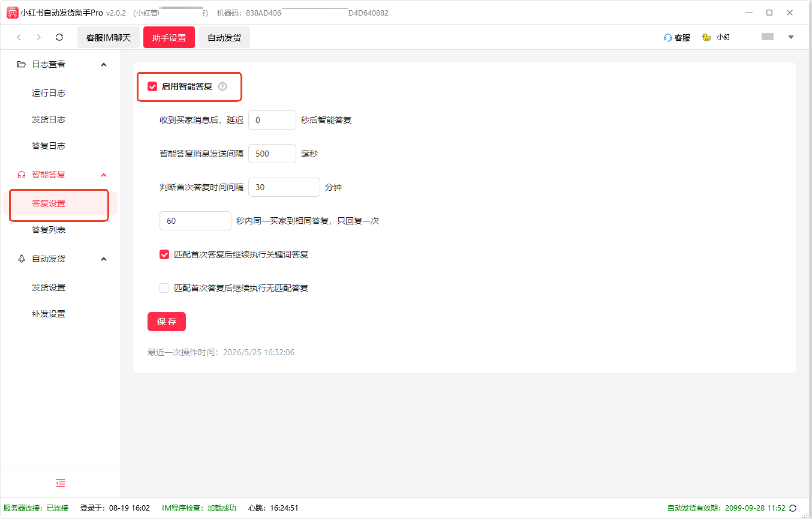Switch to the 客服IM聊天 tab

109,37
